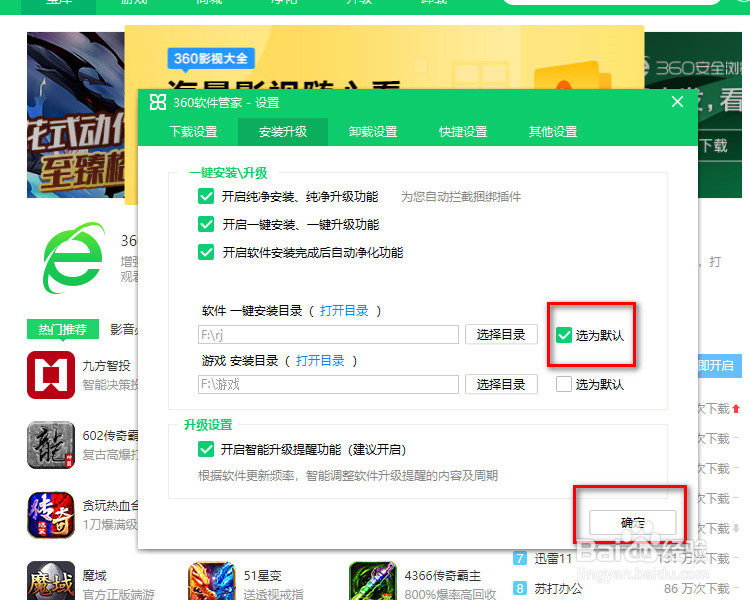Viewport: 750px width, 600px height.
Task: Uncheck 开启纯净安装、纯净升级功能 checkbox
Action: tap(206, 196)
